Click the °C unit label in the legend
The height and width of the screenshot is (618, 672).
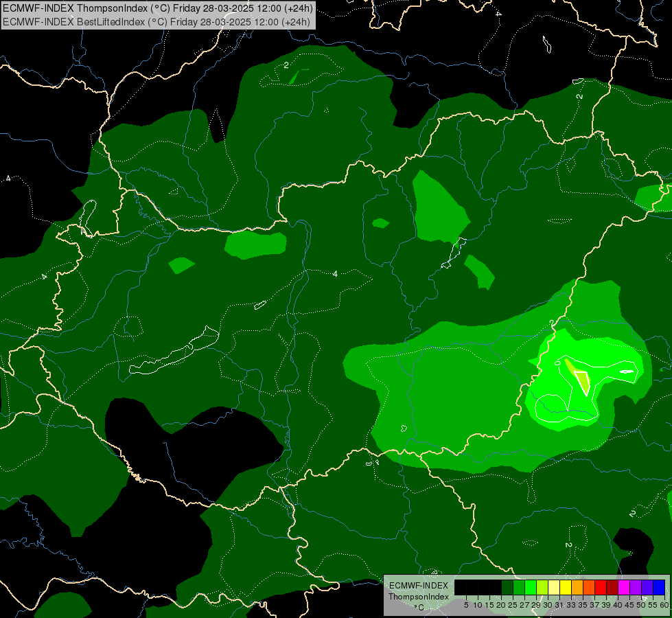pyautogui.click(x=419, y=607)
